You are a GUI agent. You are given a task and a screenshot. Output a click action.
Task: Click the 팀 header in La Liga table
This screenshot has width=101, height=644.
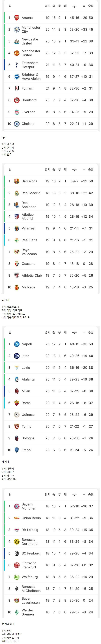(x=10, y=169)
